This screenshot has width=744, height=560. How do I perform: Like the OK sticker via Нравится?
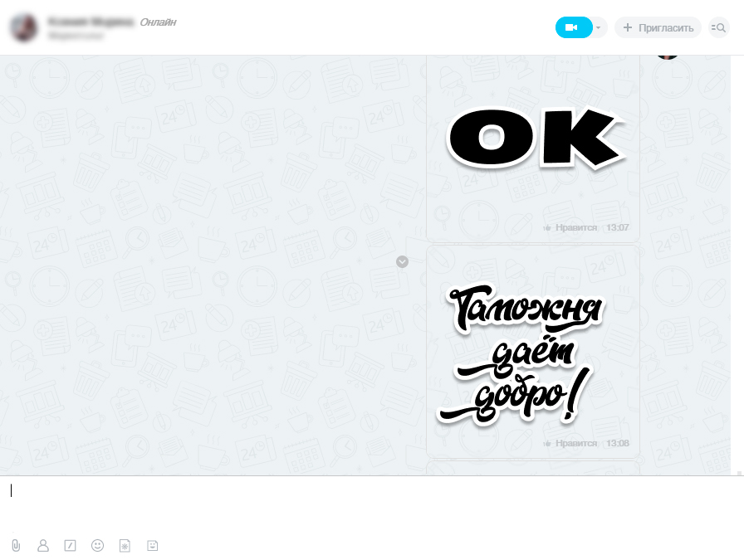(x=570, y=227)
